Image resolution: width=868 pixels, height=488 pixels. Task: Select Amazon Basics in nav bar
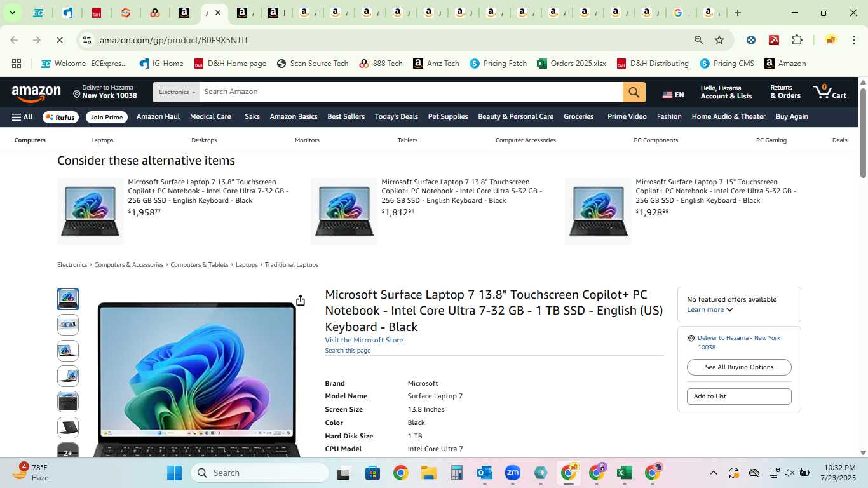tap(294, 117)
